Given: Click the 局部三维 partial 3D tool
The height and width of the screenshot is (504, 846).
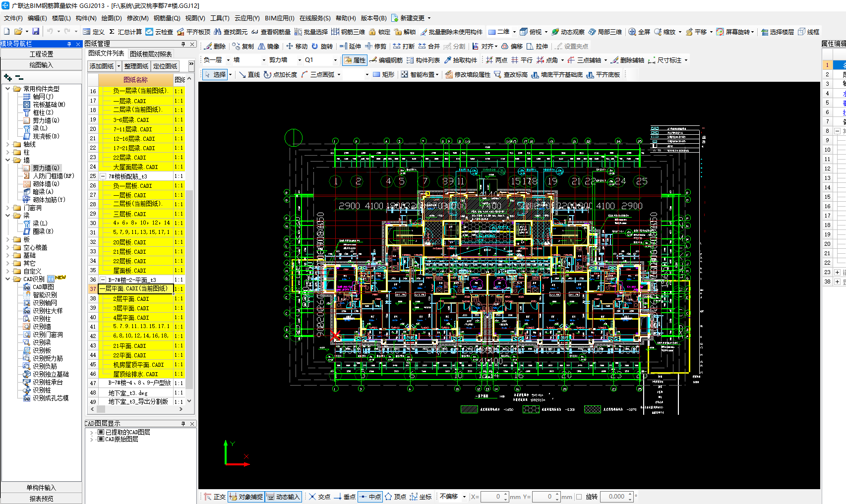Looking at the screenshot, I should 605,32.
